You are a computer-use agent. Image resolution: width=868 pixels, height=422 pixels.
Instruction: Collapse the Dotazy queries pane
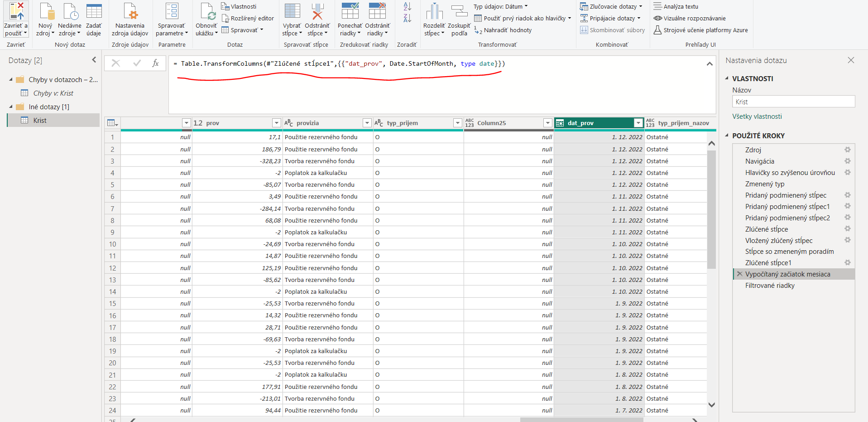pyautogui.click(x=94, y=60)
